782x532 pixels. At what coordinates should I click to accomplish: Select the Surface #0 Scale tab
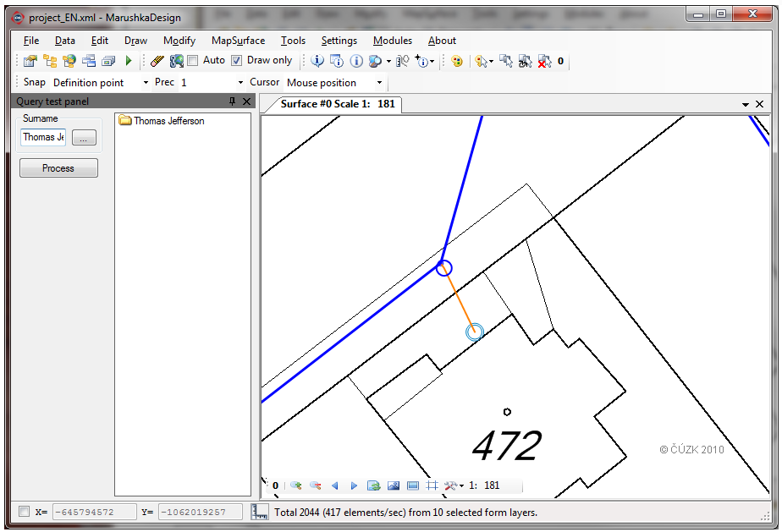click(x=338, y=104)
